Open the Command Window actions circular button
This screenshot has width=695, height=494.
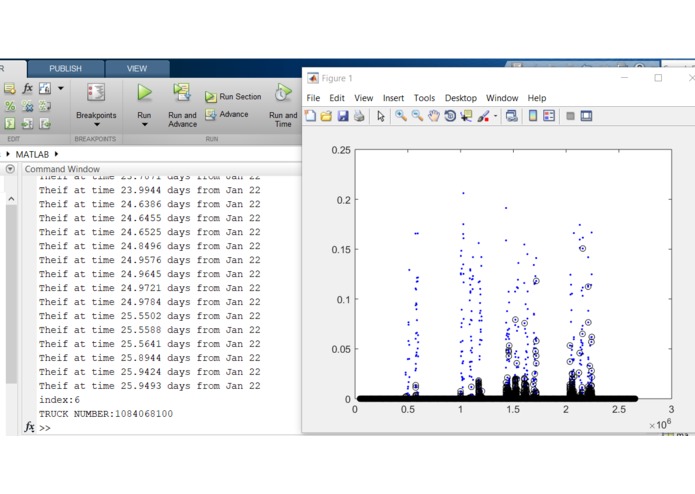click(10, 169)
